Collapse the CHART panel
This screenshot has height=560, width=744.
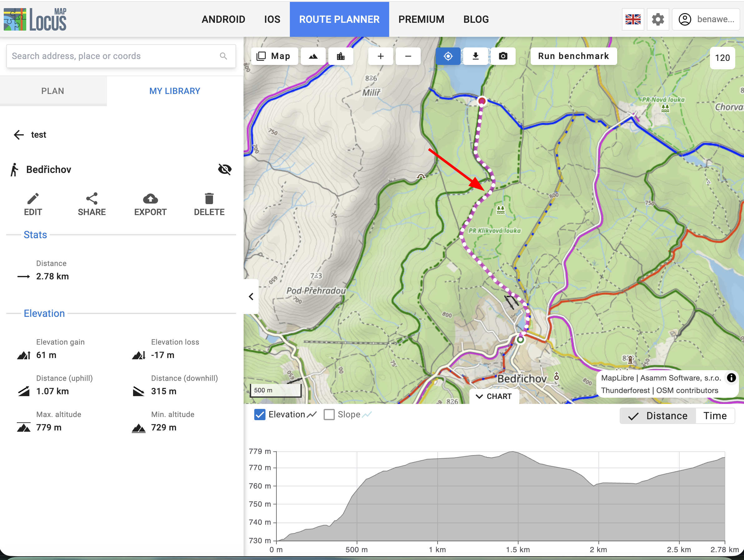click(494, 396)
